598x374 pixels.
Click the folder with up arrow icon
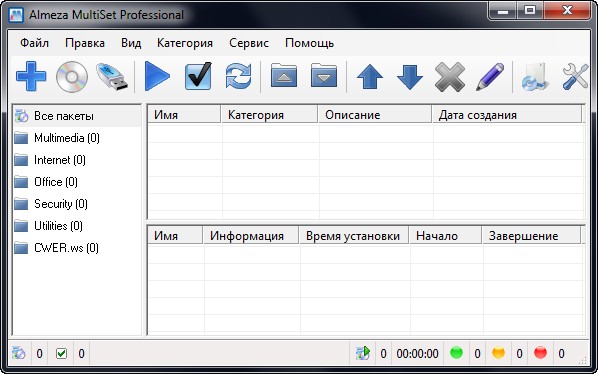point(284,75)
